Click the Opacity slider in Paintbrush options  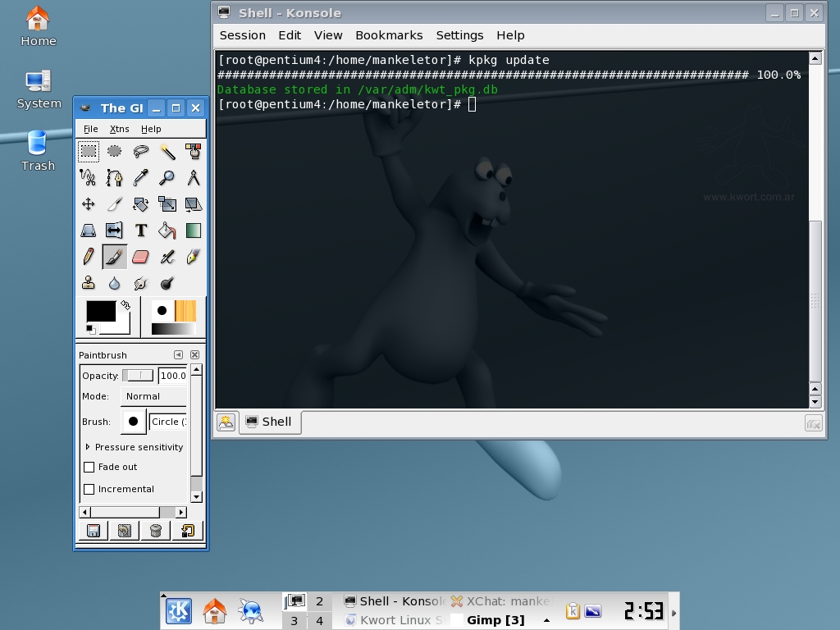[x=138, y=376]
